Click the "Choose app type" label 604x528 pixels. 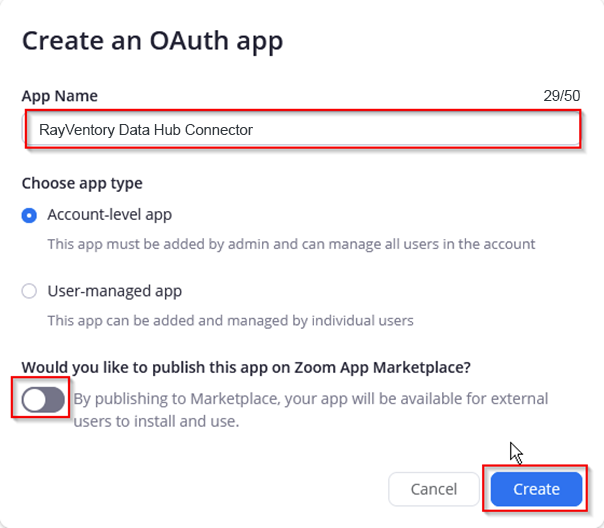pos(82,183)
